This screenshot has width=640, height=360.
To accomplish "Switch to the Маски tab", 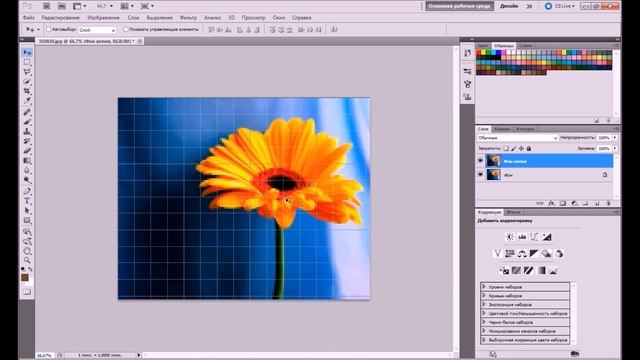I will click(513, 212).
